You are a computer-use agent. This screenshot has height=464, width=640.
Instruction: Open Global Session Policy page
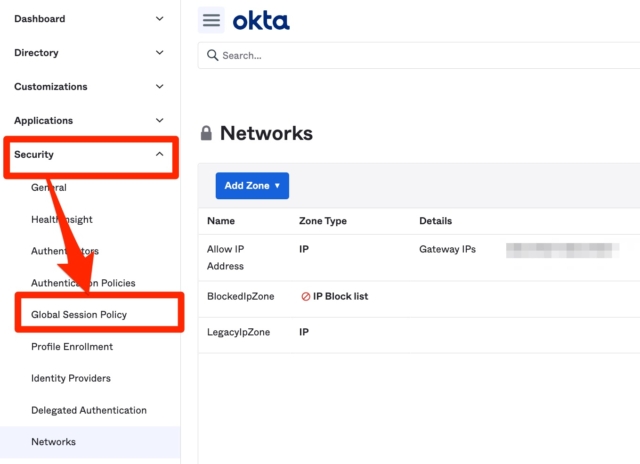(x=79, y=315)
